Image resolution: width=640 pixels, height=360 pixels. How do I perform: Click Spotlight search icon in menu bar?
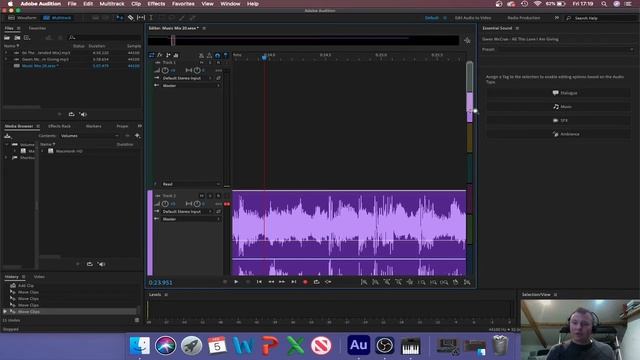pos(604,4)
